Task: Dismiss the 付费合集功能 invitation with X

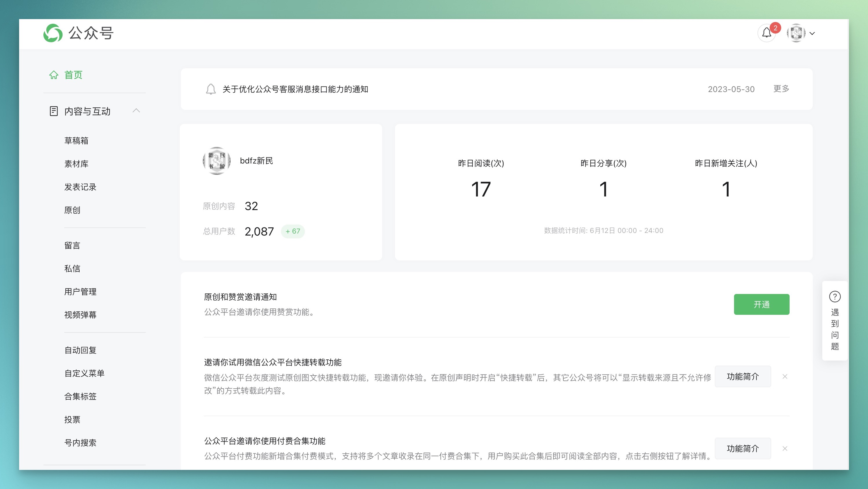Action: click(785, 448)
